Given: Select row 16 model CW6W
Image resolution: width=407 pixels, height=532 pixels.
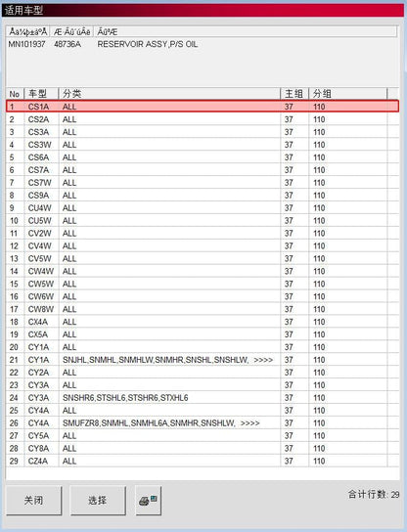Looking at the screenshot, I should pyautogui.click(x=203, y=296).
